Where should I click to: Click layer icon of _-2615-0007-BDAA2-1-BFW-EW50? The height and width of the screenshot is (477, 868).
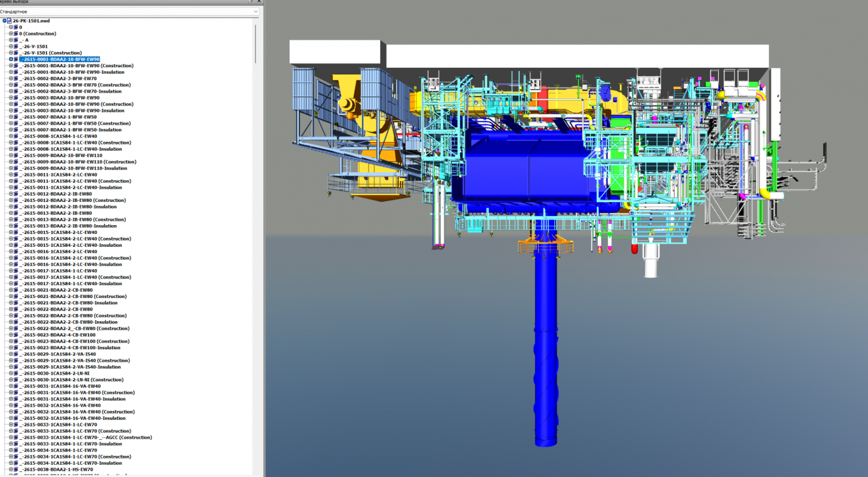coord(16,117)
